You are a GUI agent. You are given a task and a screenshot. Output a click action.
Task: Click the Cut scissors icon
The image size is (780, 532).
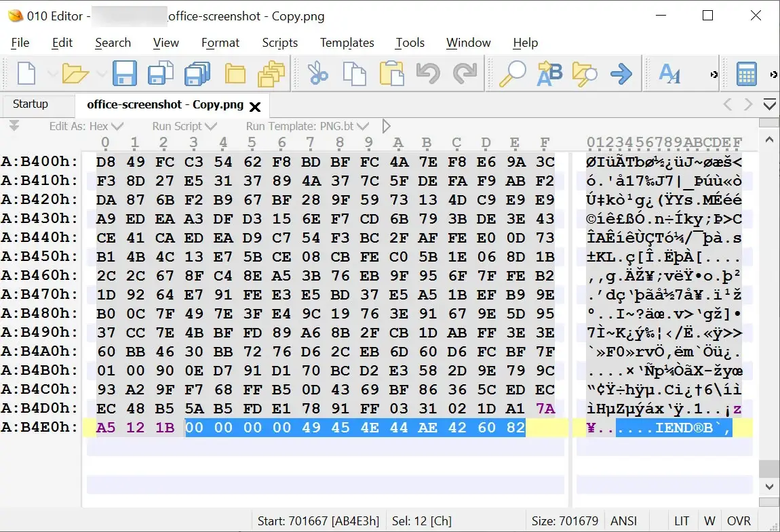[x=317, y=74]
